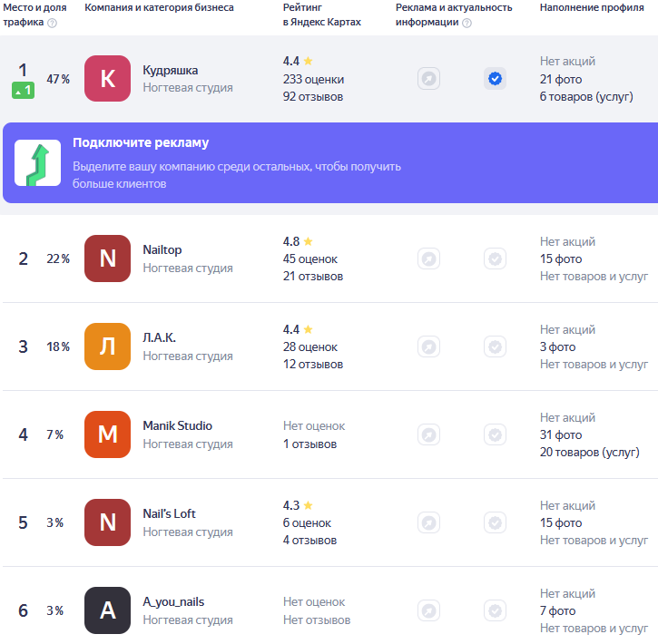Click '3 фото' in Л.А.К. row
This screenshot has width=658, height=644.
557,347
